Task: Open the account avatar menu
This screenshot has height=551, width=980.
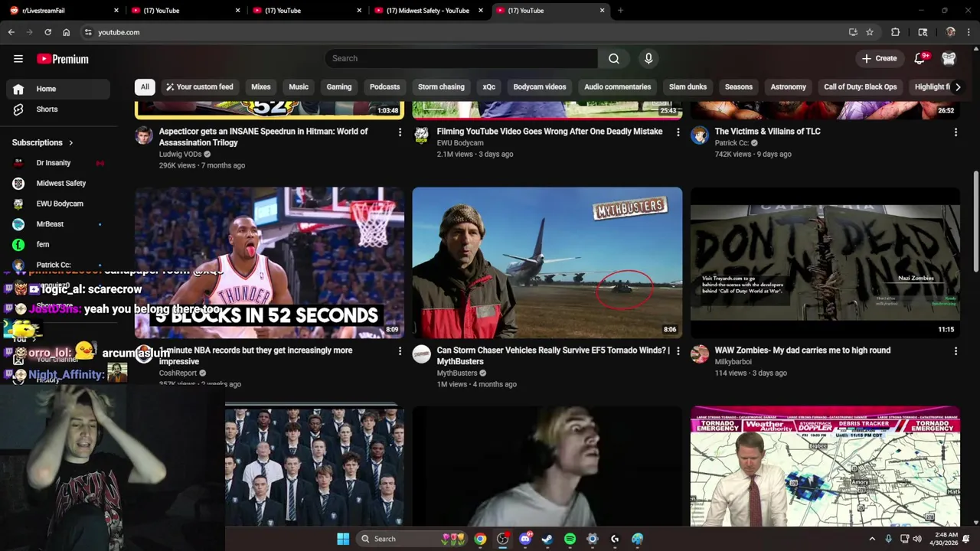Action: pyautogui.click(x=949, y=58)
